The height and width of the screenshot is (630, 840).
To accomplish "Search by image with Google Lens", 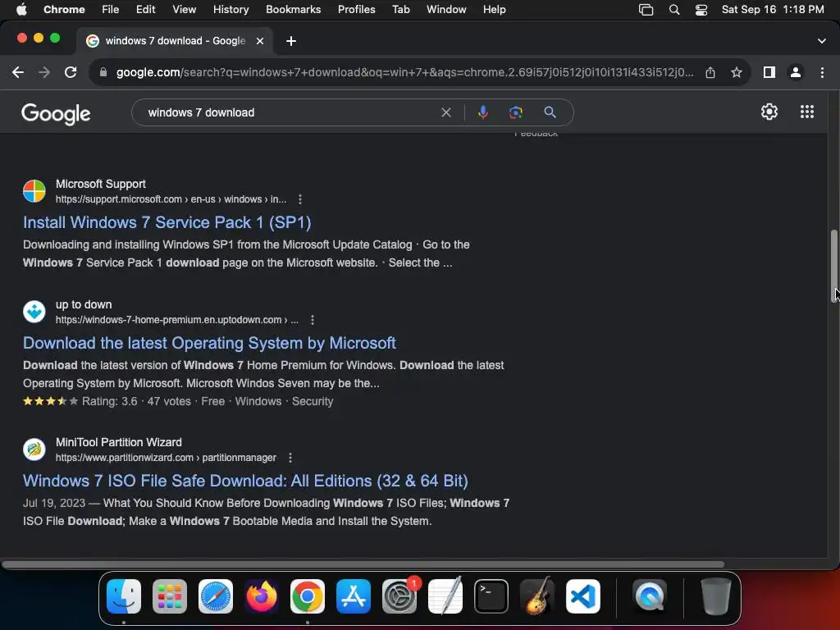I will 515,112.
